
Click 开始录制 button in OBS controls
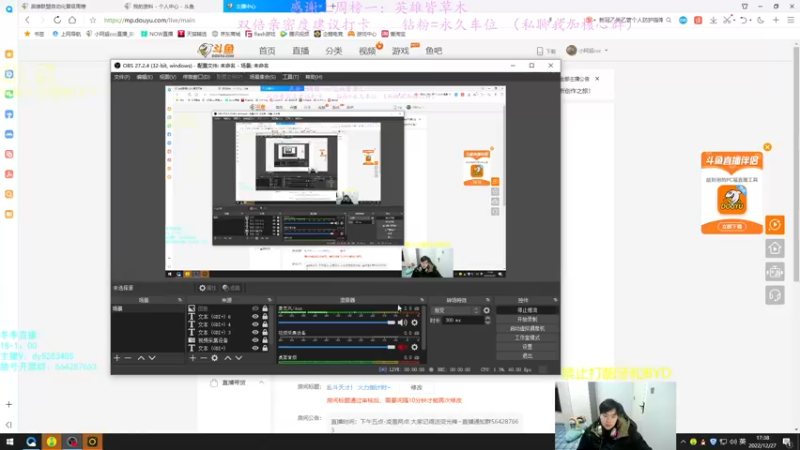(527, 319)
